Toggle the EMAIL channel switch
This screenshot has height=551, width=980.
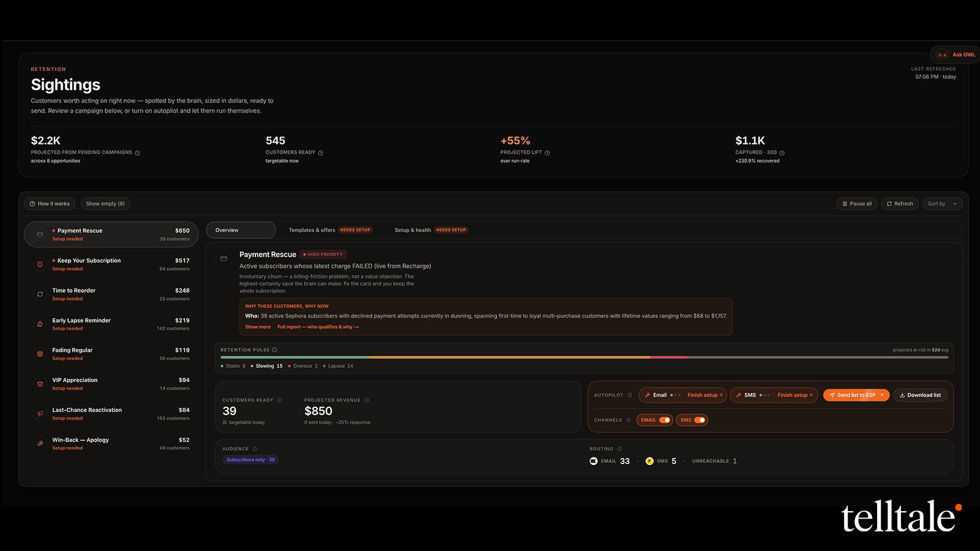pos(665,420)
